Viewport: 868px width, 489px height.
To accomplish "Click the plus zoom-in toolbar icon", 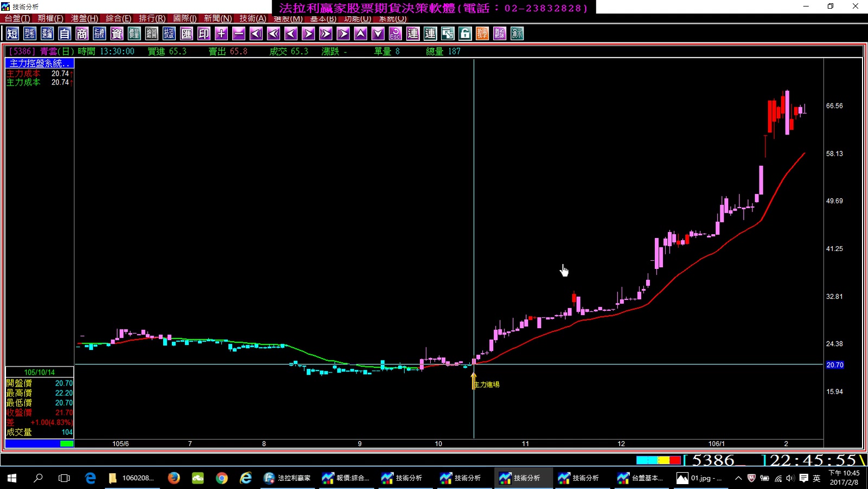I will (221, 34).
